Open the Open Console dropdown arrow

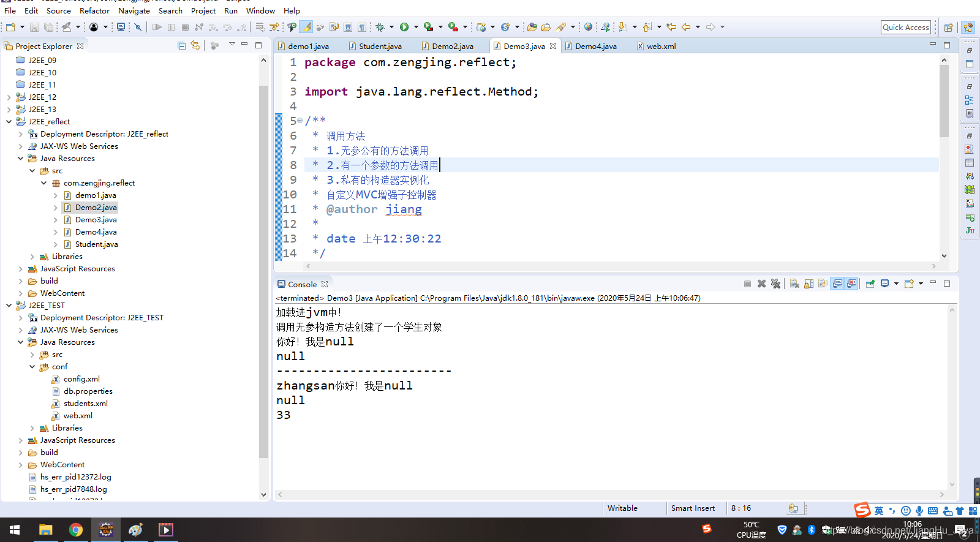tap(921, 284)
